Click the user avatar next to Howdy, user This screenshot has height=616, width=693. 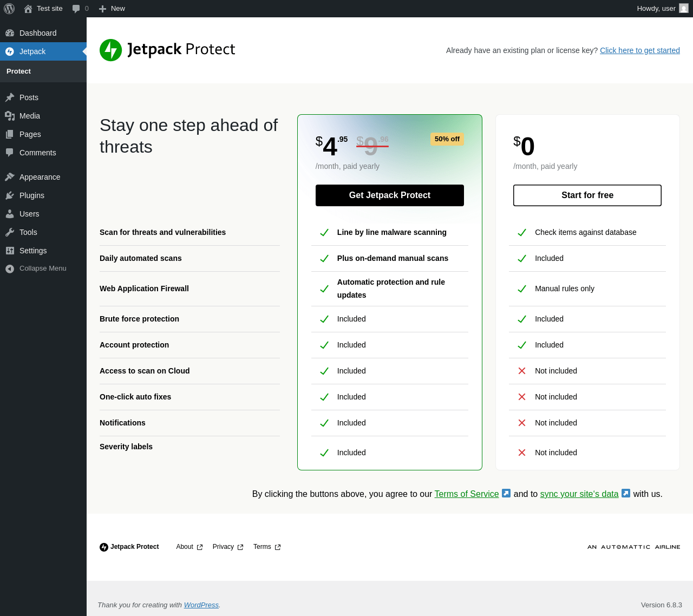point(684,8)
